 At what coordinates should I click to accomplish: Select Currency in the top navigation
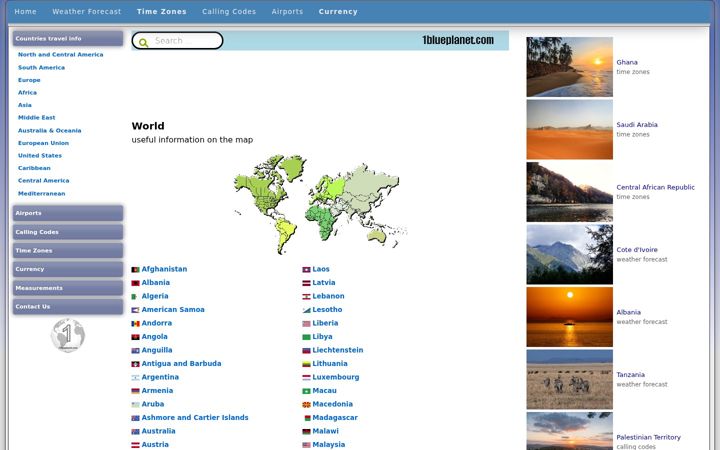[x=338, y=11]
